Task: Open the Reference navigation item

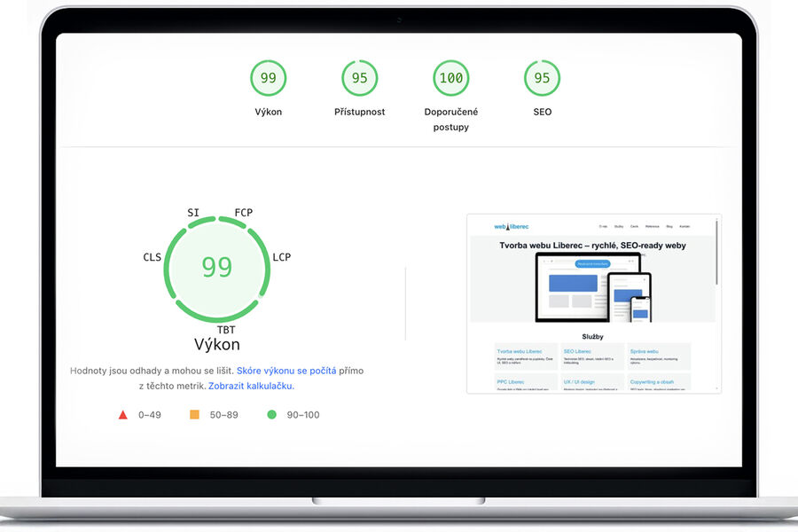Action: click(x=653, y=226)
